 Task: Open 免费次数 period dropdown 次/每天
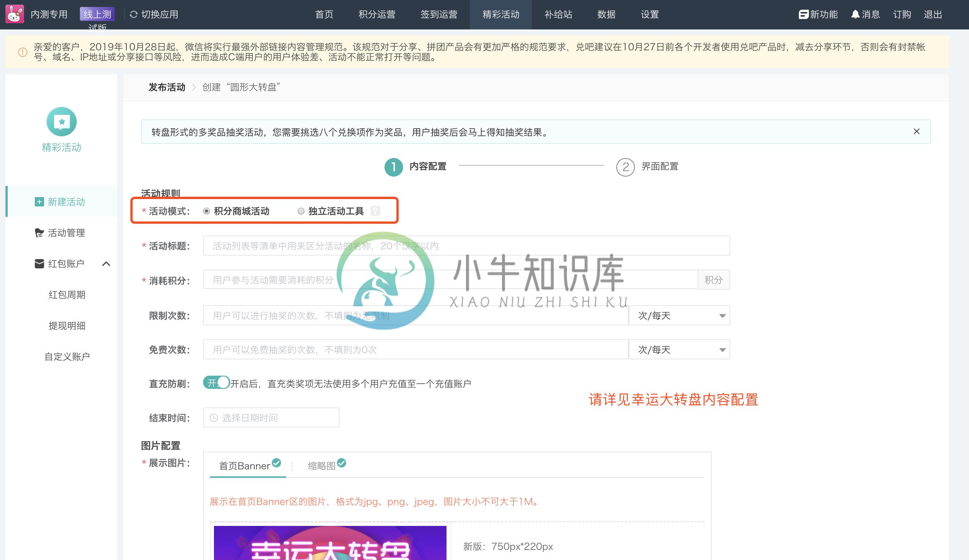pyautogui.click(x=679, y=350)
